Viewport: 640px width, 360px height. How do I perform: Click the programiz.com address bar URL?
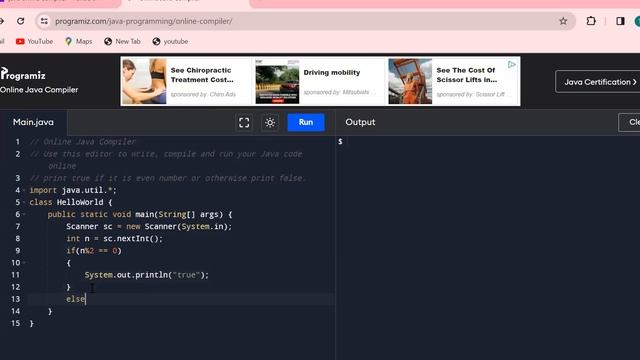pos(144,21)
